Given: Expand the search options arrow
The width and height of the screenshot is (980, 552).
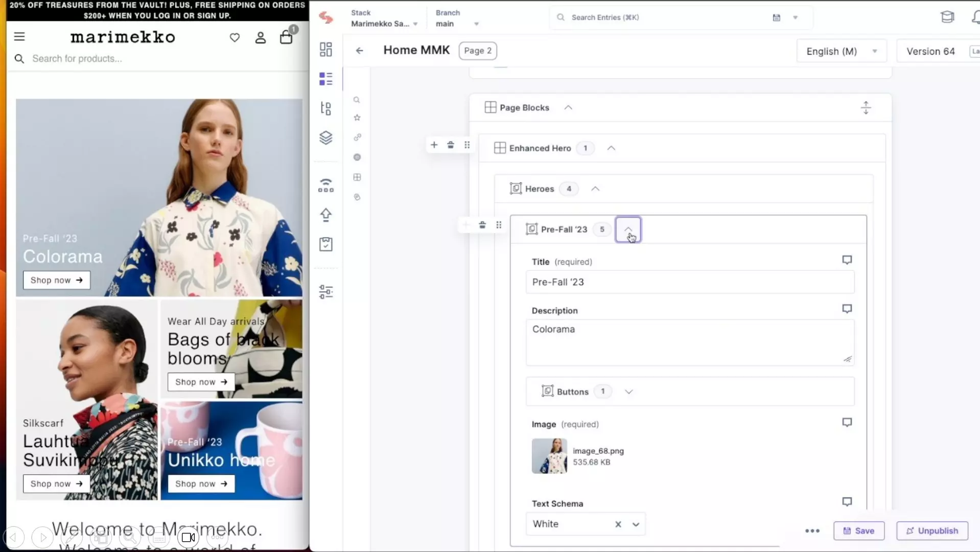Looking at the screenshot, I should click(795, 17).
